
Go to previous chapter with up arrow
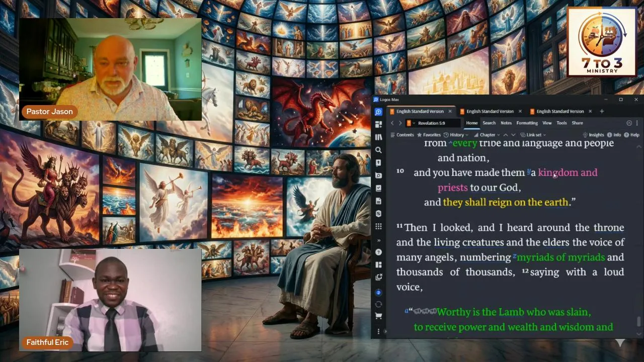[505, 135]
